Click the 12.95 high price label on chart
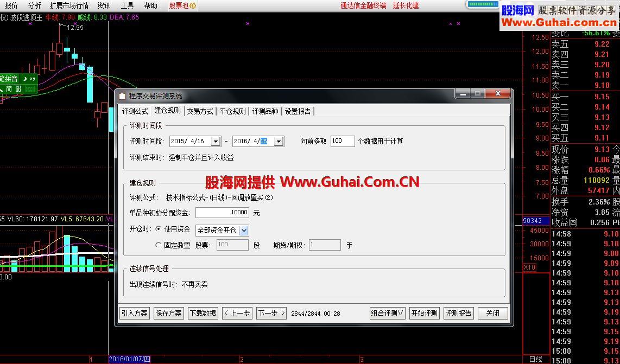This screenshot has width=620, height=364. 75,28
